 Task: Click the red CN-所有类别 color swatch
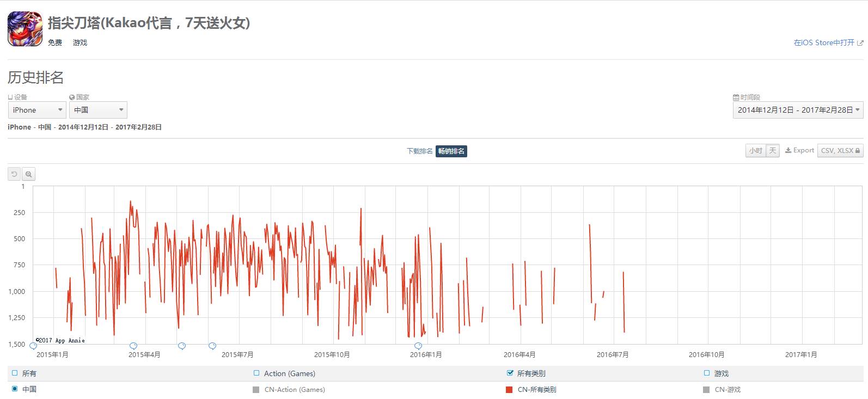point(509,390)
